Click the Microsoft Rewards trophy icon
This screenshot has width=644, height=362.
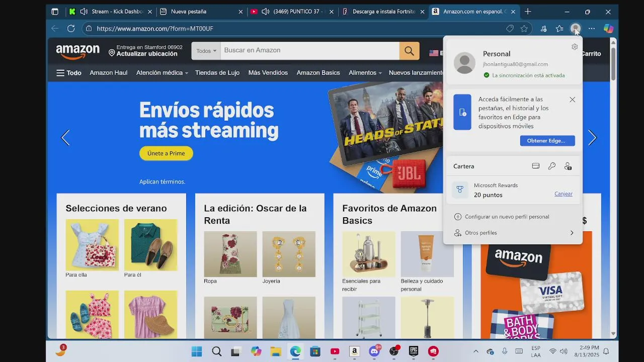(x=460, y=190)
